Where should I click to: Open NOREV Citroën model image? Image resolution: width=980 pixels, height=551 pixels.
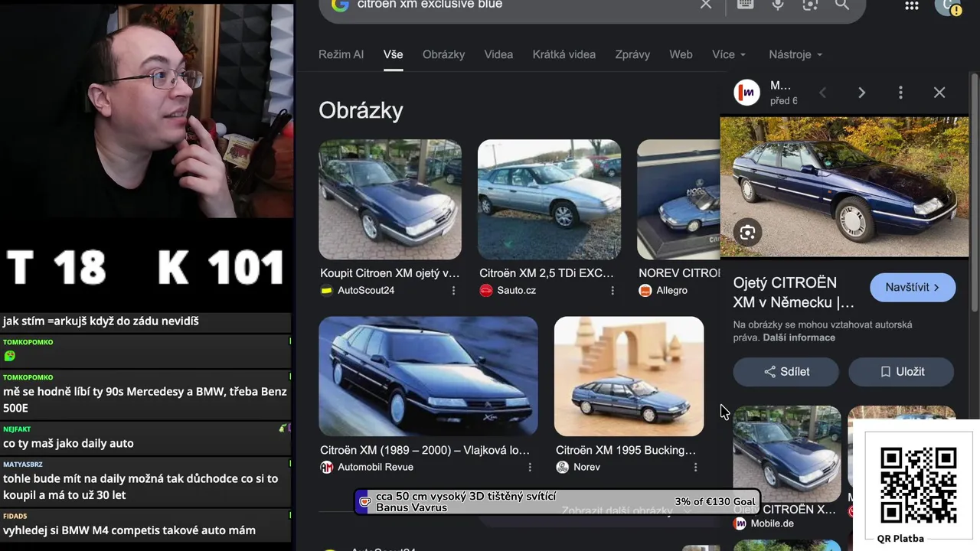pos(678,200)
